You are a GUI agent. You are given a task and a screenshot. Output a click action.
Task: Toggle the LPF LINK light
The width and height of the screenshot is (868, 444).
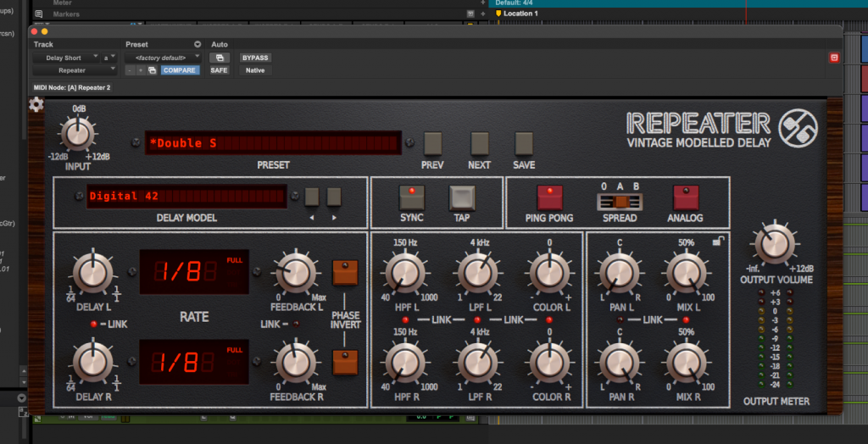[x=477, y=320]
